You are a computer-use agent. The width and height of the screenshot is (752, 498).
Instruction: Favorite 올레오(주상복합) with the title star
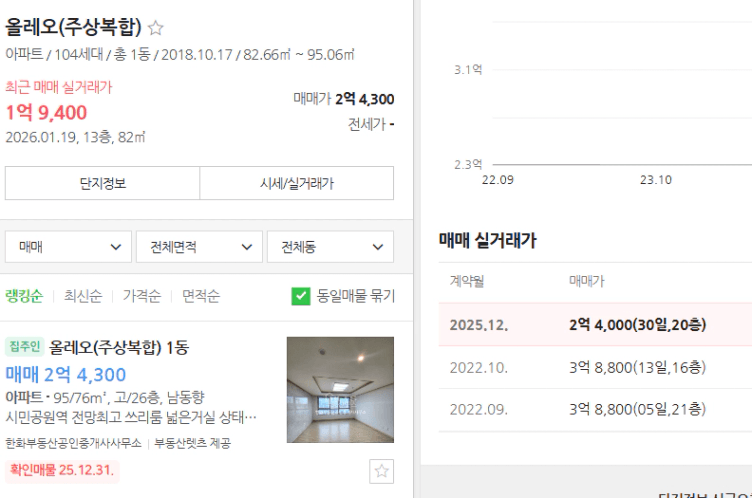(x=155, y=28)
